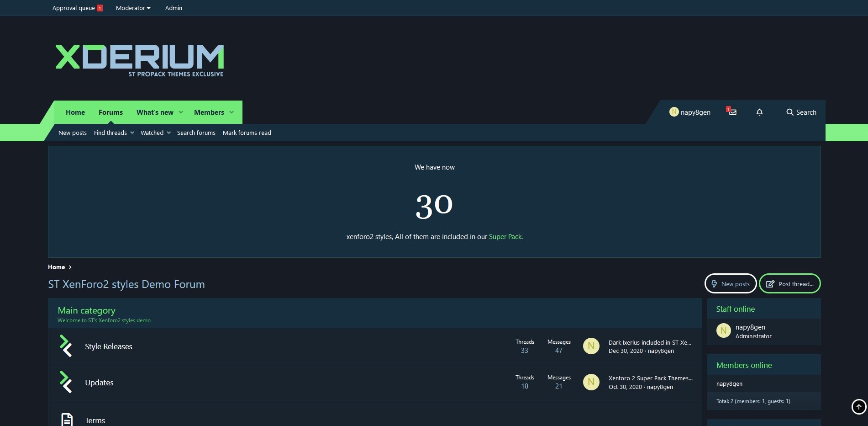Image resolution: width=868 pixels, height=426 pixels.
Task: Click the Staff online heading
Action: click(736, 309)
